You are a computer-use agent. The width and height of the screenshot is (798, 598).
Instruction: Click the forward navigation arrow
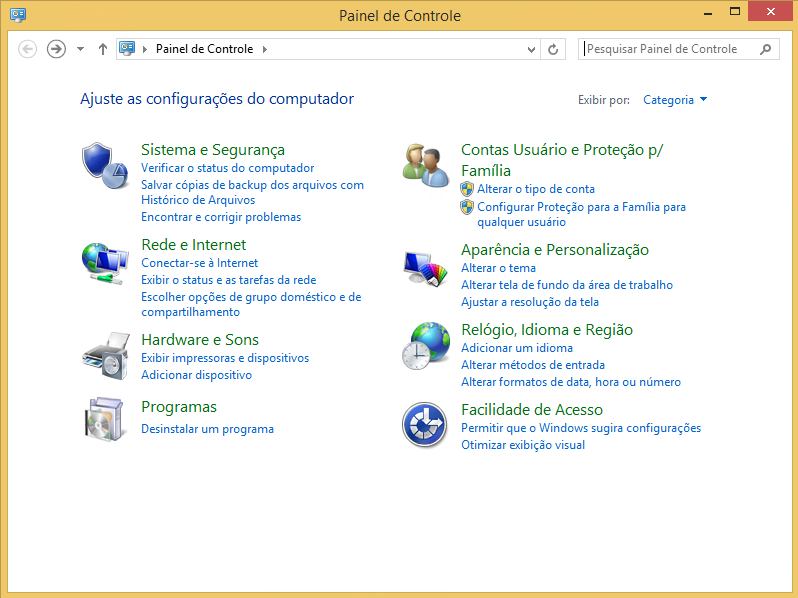[56, 49]
